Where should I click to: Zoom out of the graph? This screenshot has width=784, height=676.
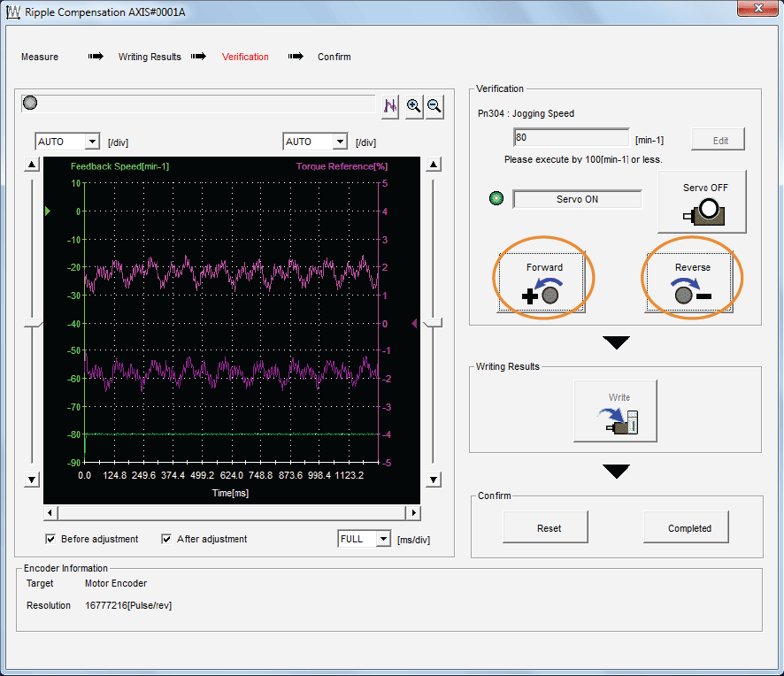coord(434,105)
